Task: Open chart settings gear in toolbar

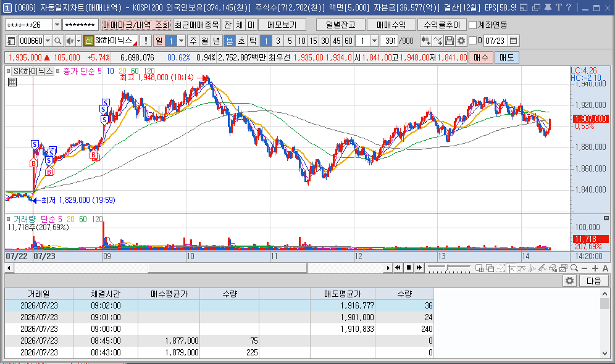Action: pos(461,41)
